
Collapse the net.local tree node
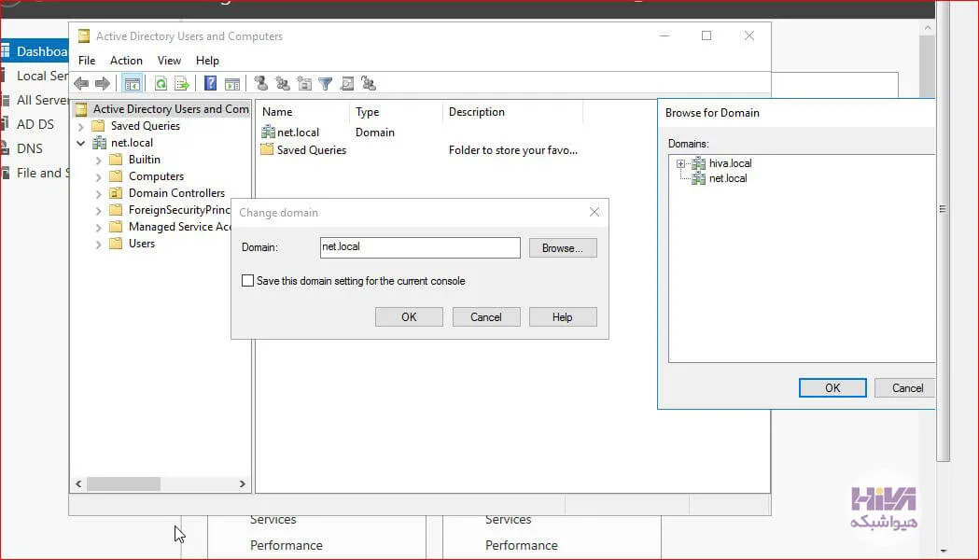tap(80, 143)
